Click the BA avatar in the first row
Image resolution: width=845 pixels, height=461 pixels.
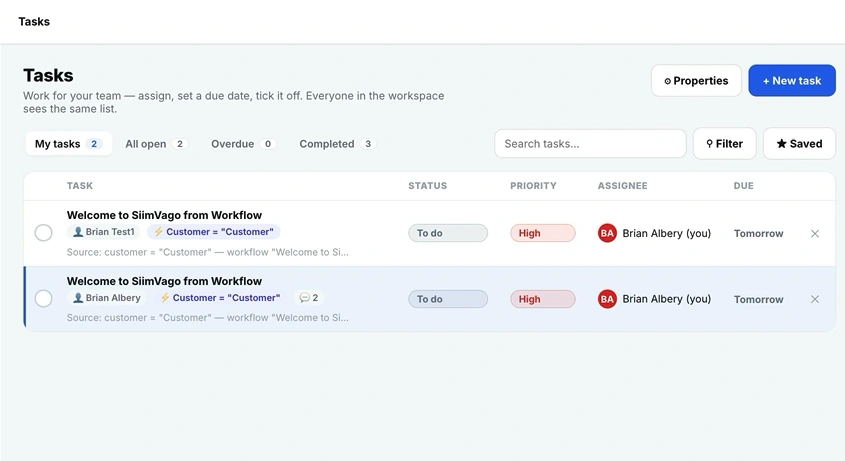tap(607, 233)
